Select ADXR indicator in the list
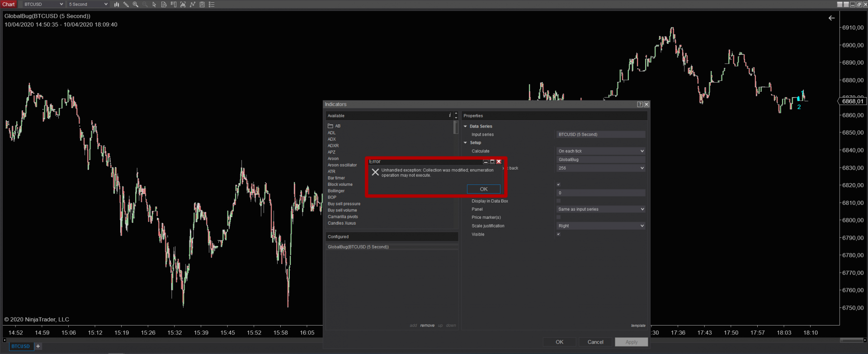 coord(333,146)
